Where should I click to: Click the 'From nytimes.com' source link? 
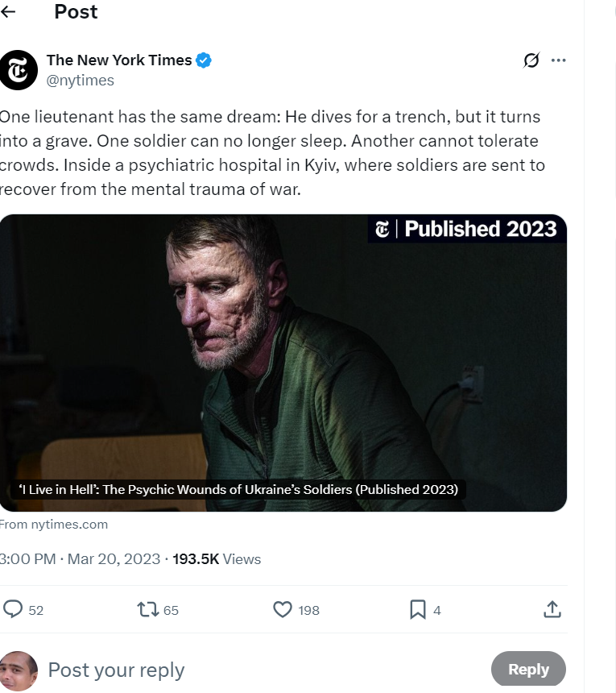click(x=54, y=525)
